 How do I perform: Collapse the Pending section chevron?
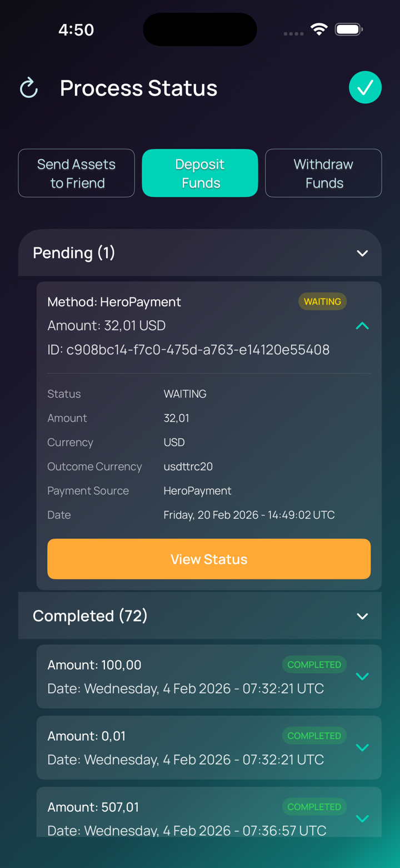point(362,253)
